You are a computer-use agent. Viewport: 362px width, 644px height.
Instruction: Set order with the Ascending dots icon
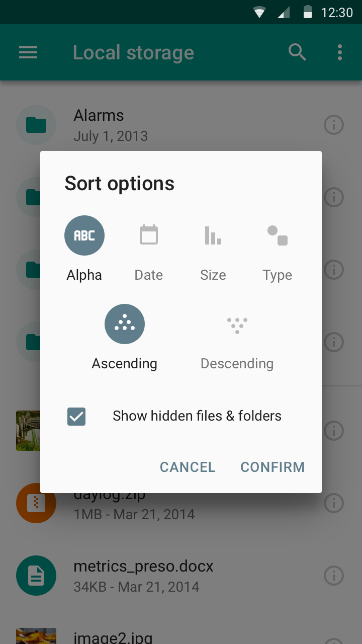click(x=125, y=324)
